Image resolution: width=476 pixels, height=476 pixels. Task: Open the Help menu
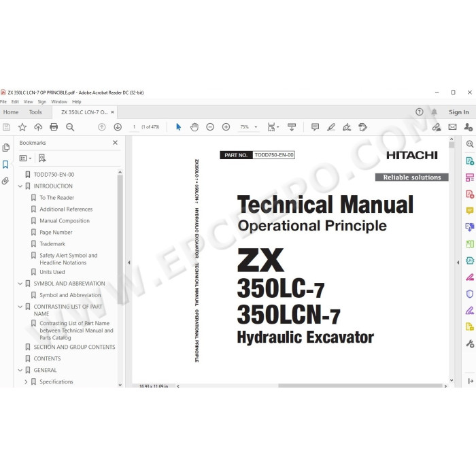coord(76,102)
